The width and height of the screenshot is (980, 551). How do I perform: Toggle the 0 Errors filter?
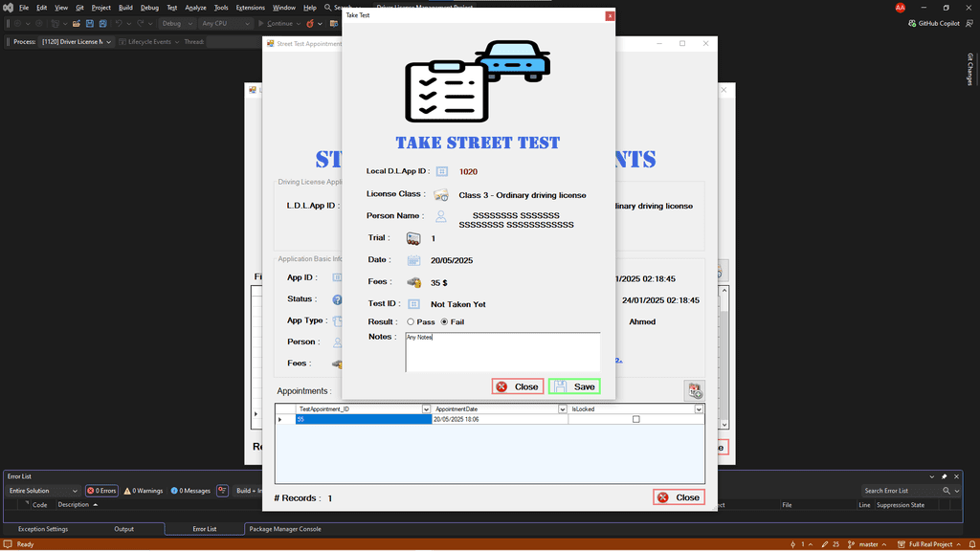(101, 491)
